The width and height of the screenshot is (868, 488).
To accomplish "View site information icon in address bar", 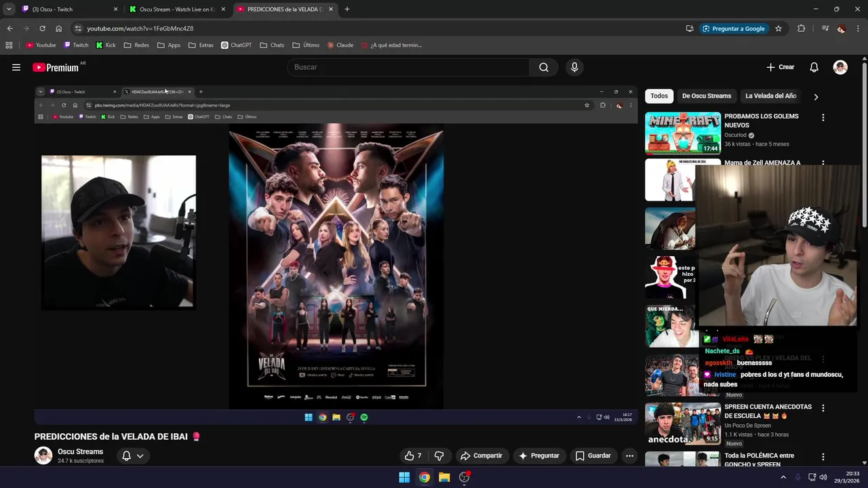I will tap(78, 28).
